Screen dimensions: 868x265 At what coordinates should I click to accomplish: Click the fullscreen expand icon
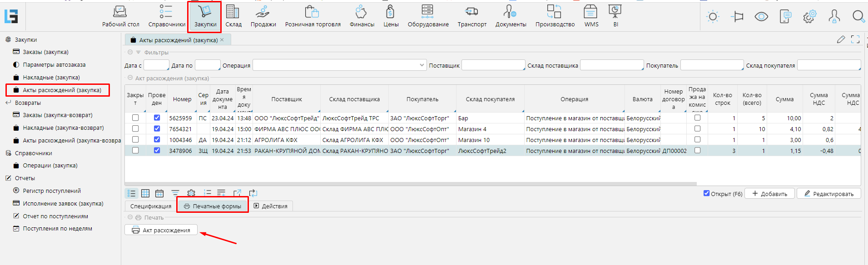point(855,39)
